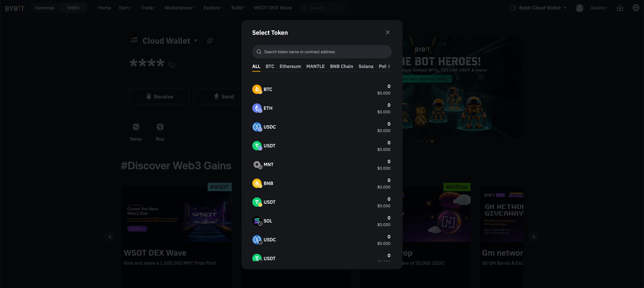Expand Cloud Wallet selector arrow
The width and height of the screenshot is (644, 288).
(196, 41)
